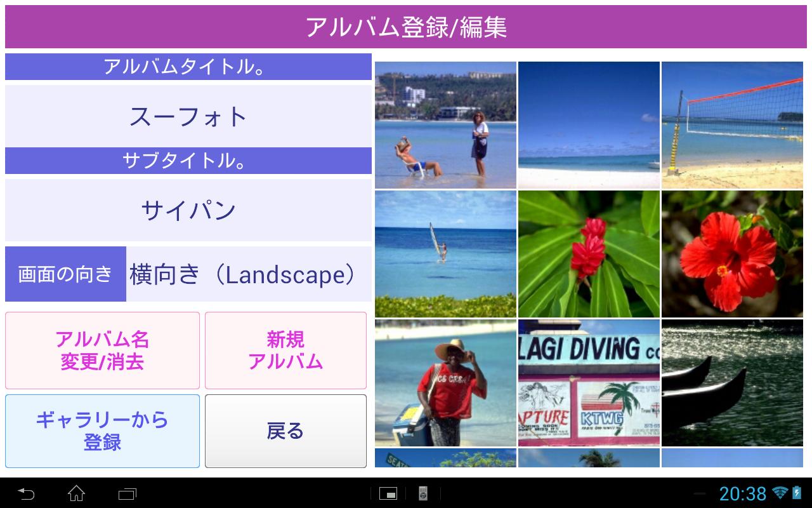Select the beach volleyball net photo
Screen dimensions: 812x508
tap(732, 125)
